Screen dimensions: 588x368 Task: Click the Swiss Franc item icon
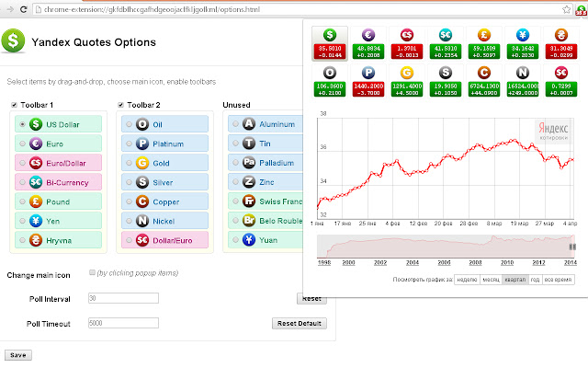tap(249, 201)
